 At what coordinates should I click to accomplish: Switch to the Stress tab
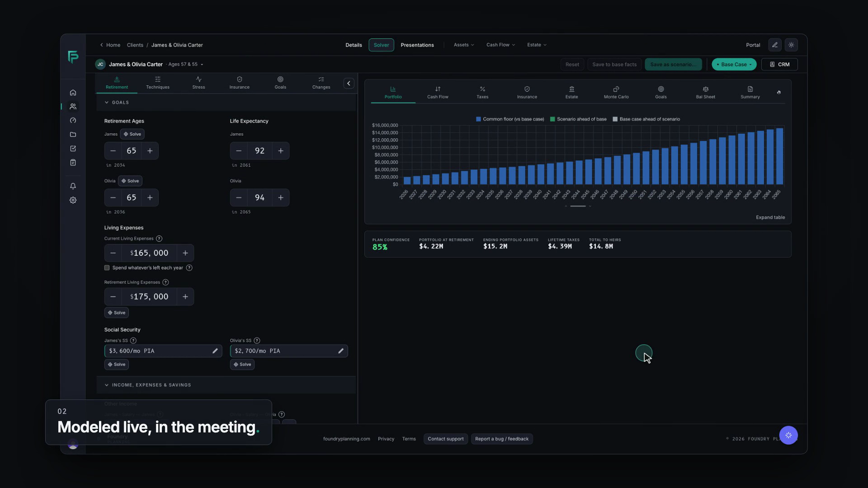point(199,83)
